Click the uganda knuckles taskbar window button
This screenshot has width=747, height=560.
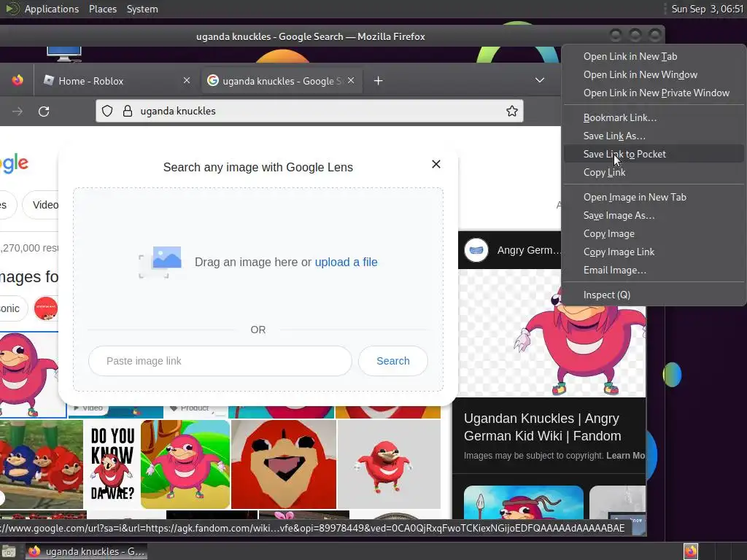point(87,551)
